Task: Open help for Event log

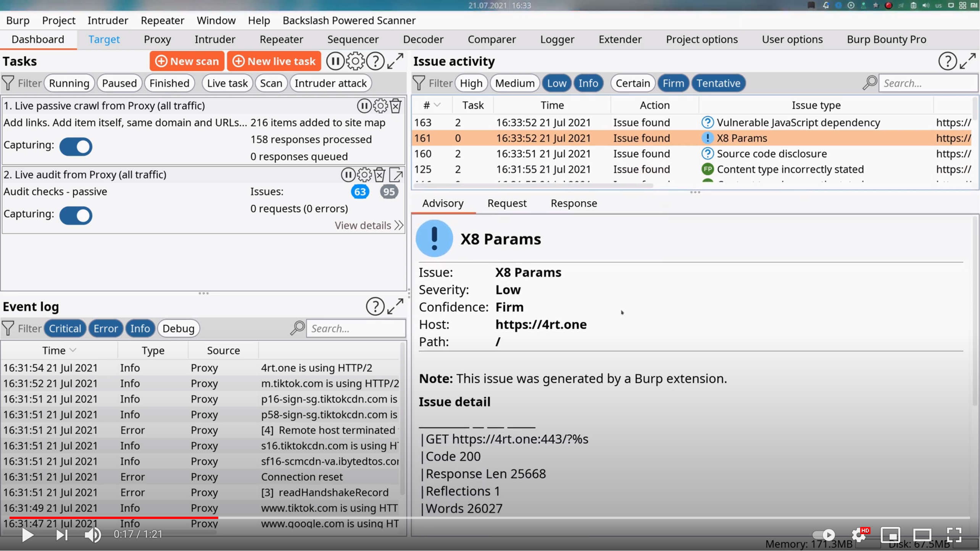Action: (376, 306)
